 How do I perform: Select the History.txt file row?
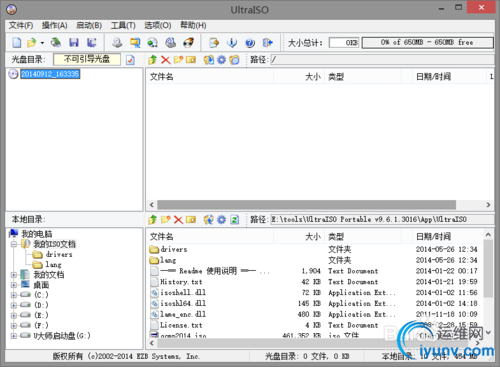315,282
